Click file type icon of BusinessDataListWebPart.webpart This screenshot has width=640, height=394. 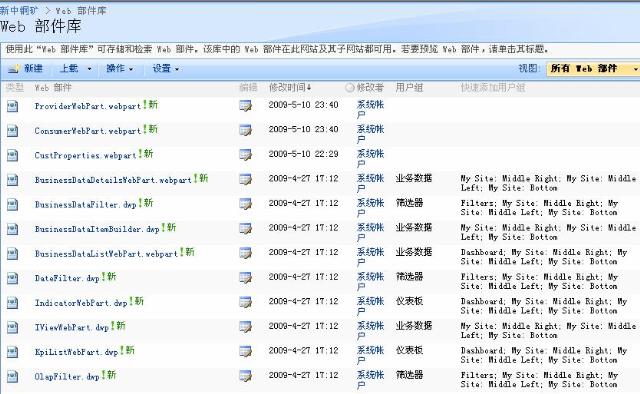(x=13, y=253)
